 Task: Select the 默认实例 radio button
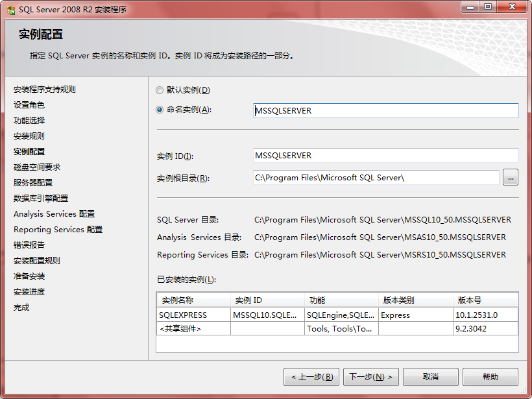click(x=160, y=90)
